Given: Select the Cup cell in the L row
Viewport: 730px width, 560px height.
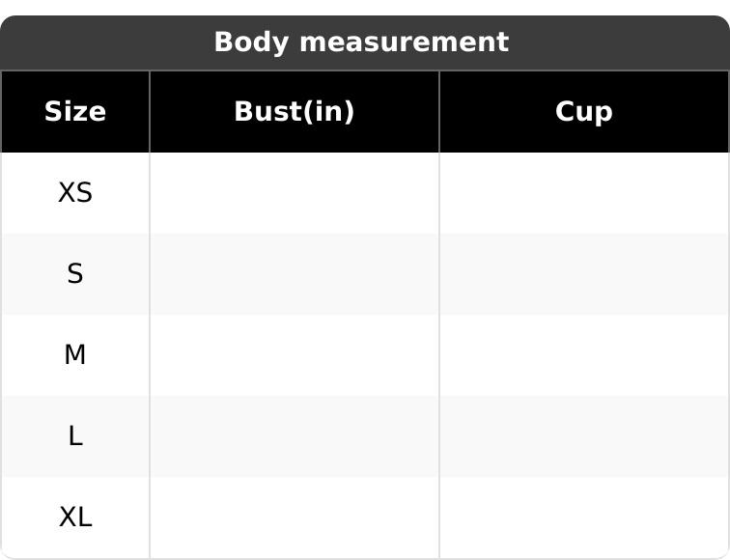Looking at the screenshot, I should [x=583, y=436].
